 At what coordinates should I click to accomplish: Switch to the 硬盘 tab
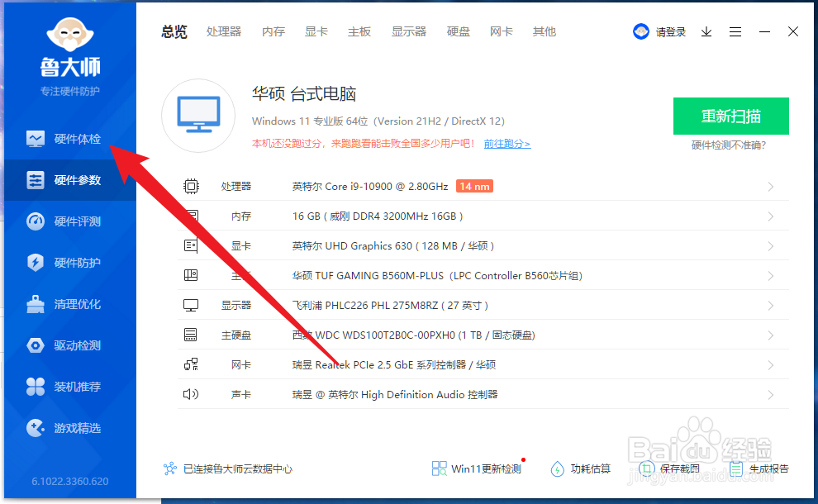tap(459, 32)
